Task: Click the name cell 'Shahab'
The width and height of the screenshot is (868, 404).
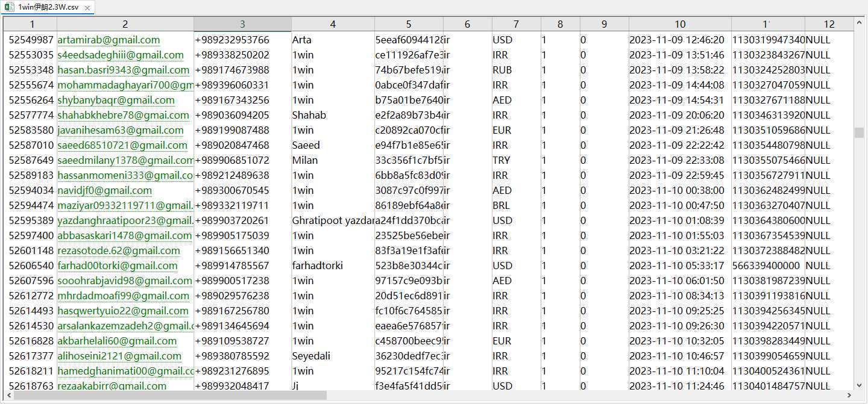Action: [x=333, y=115]
